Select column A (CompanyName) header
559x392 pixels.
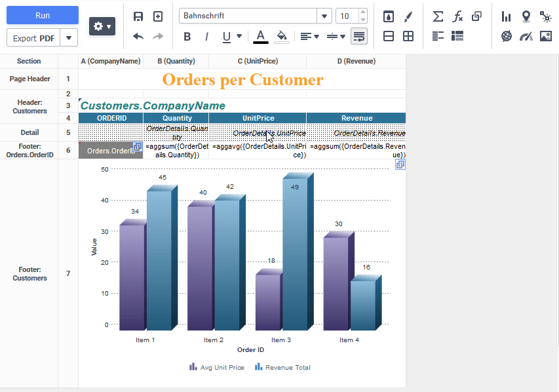(x=111, y=61)
